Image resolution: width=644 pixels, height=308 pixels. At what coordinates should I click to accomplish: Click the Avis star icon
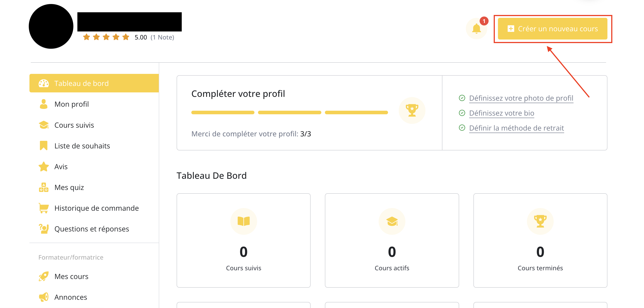(x=43, y=167)
